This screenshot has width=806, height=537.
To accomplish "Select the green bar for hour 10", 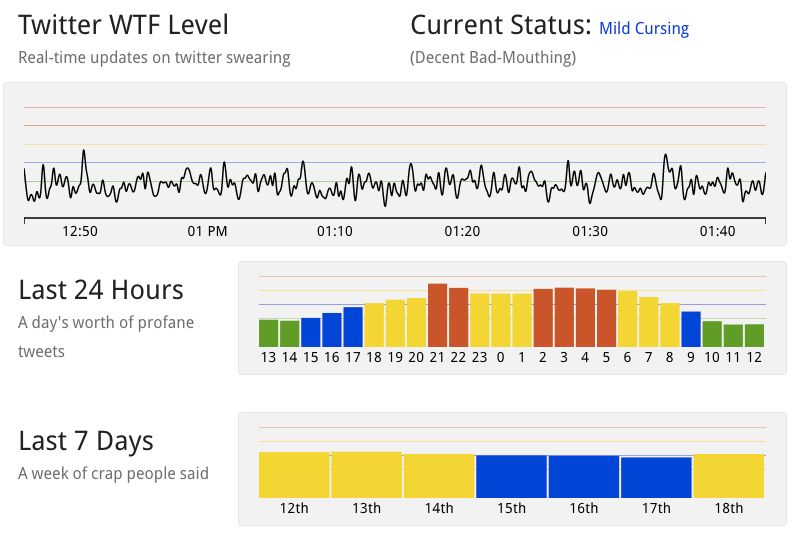I will click(712, 334).
